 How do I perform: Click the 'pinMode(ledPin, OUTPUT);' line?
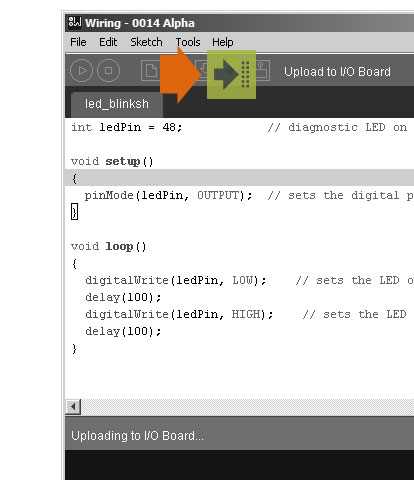pyautogui.click(x=168, y=195)
